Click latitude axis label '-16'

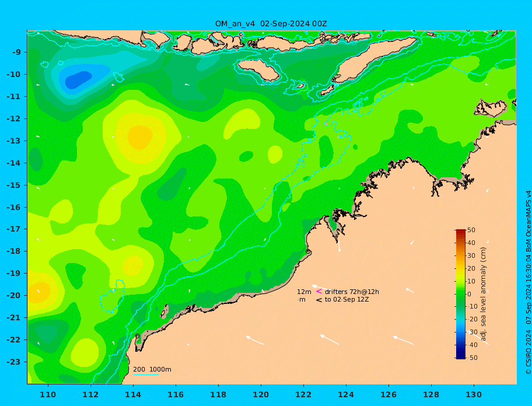tap(13, 207)
